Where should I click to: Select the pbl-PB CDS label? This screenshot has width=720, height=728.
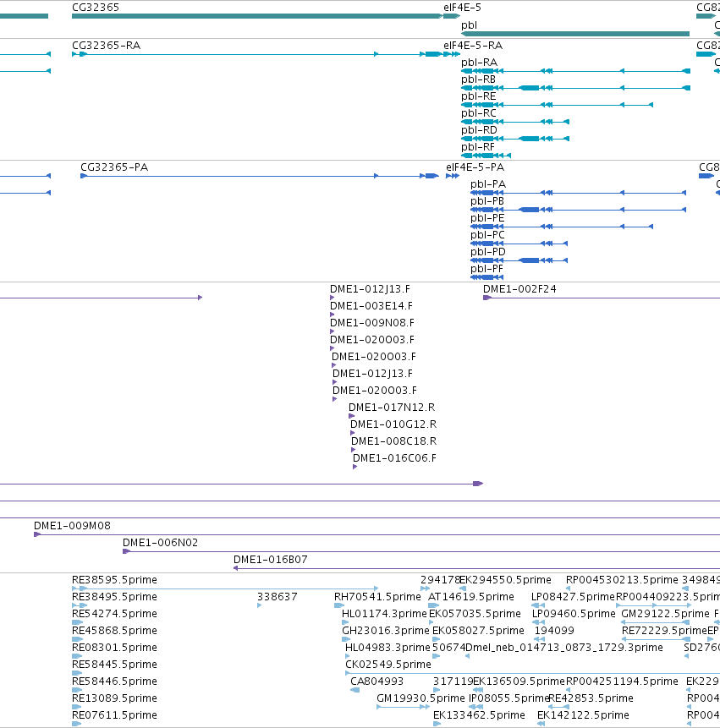tap(487, 201)
